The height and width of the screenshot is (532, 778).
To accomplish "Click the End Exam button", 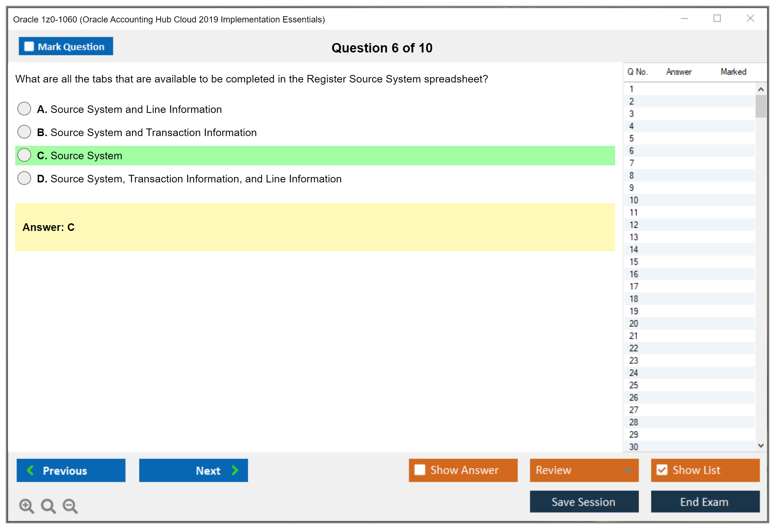I will pos(705,502).
